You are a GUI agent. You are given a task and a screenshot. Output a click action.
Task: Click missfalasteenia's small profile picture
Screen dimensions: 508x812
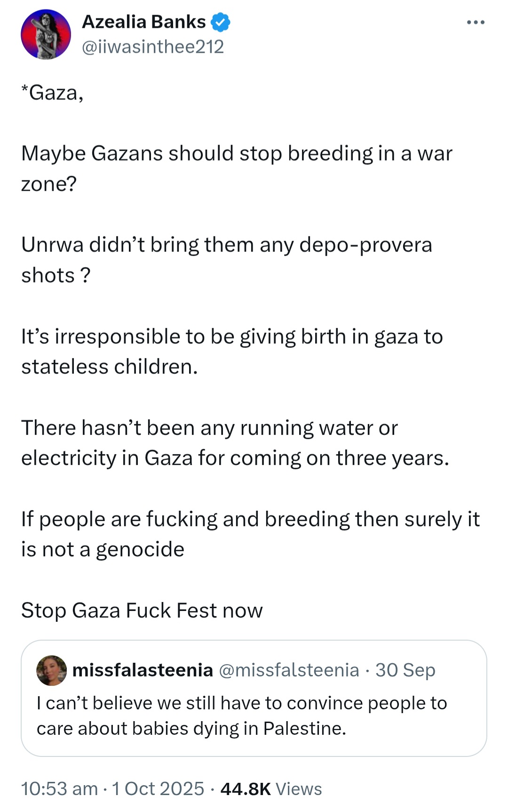[51, 670]
